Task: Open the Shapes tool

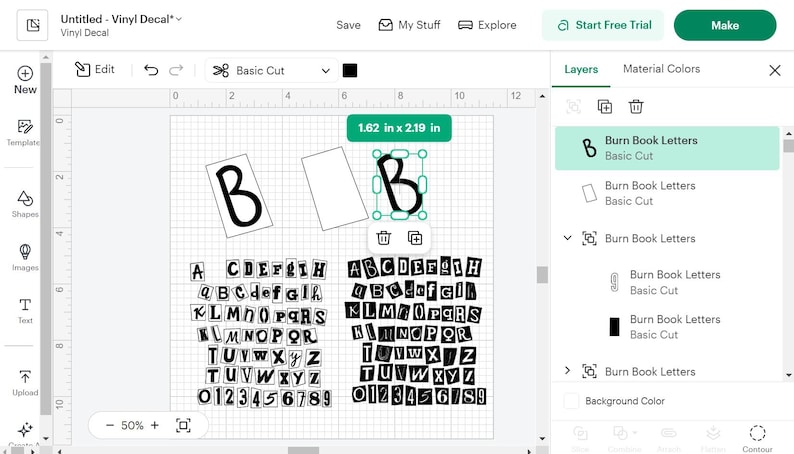Action: coord(25,204)
